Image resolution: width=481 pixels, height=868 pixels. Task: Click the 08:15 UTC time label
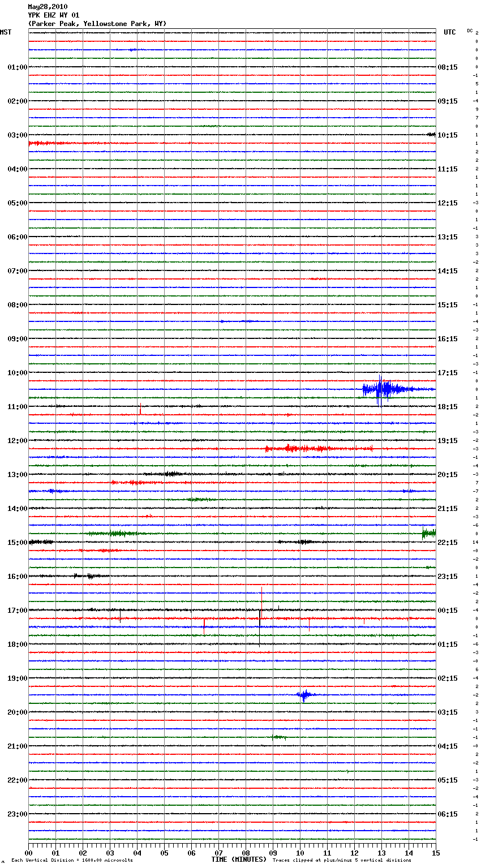[448, 67]
